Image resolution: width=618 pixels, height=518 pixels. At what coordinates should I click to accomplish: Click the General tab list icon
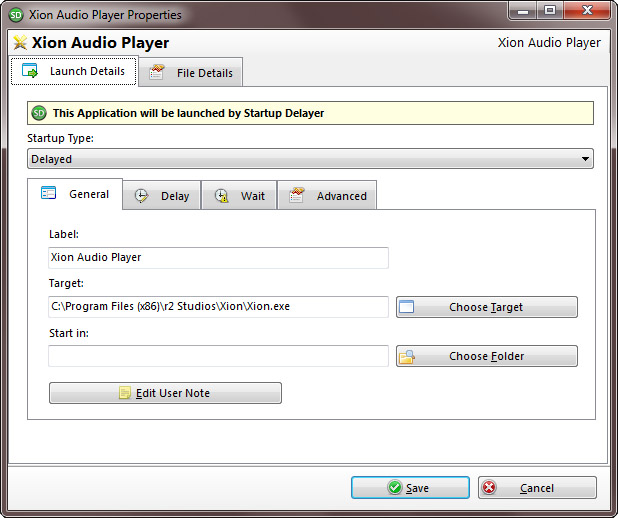48,193
